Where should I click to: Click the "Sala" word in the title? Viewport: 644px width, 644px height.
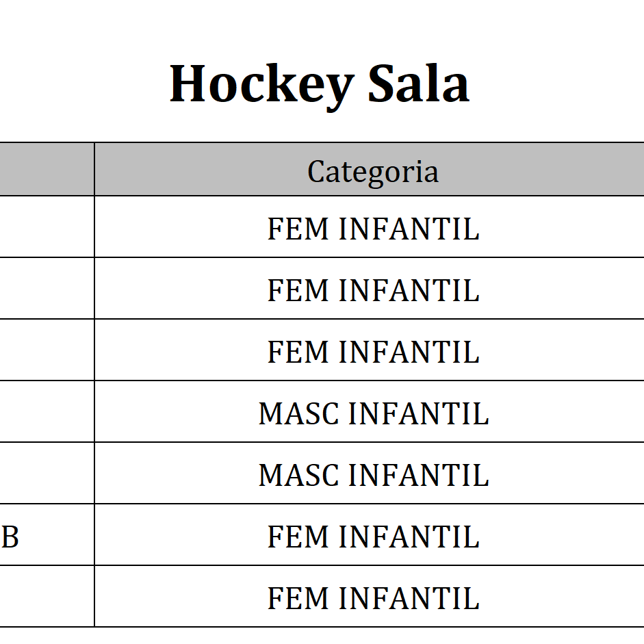[x=418, y=83]
